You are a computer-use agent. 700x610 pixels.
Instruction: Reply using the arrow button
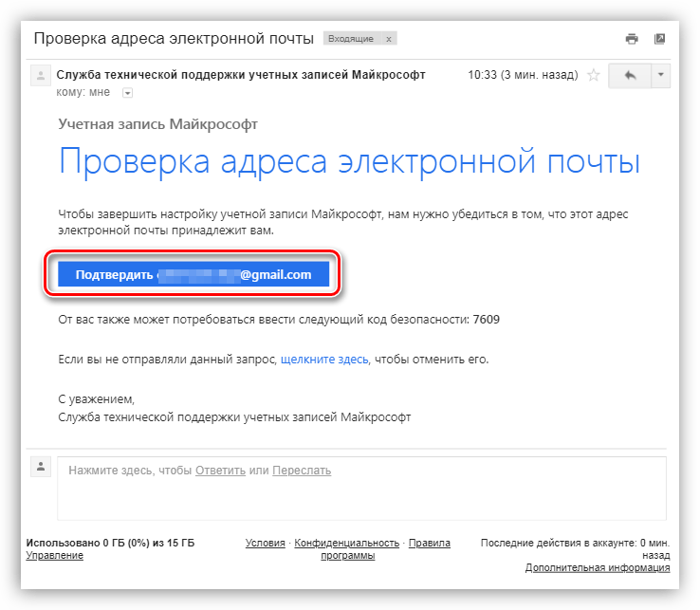630,76
